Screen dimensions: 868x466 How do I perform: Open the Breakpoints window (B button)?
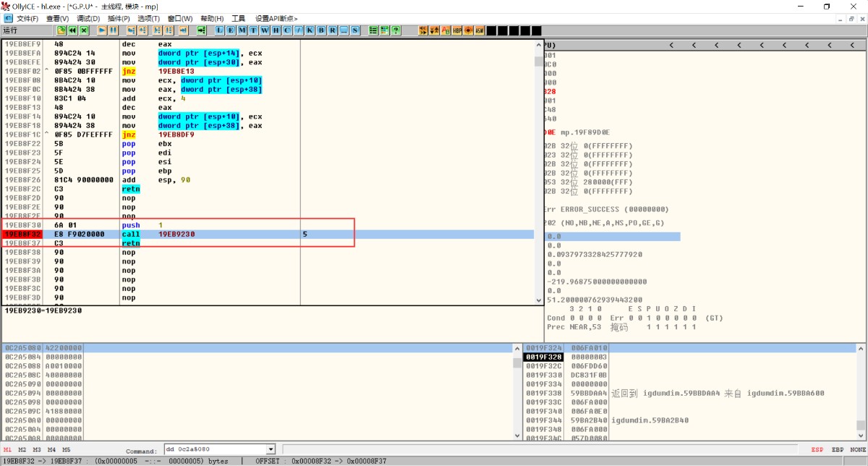(321, 30)
